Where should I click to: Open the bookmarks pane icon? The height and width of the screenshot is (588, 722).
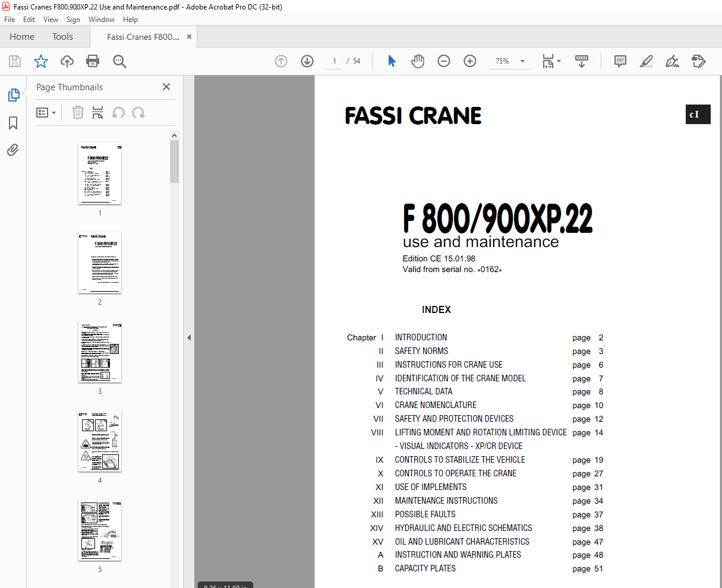(13, 123)
